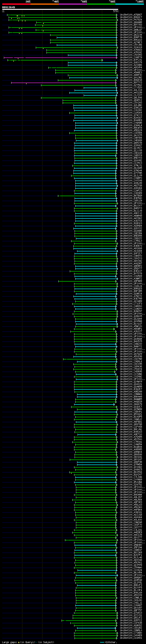Click the cyan ~100% identity legend bar
The width and height of the screenshot is (146, 644).
pyautogui.click(x=130, y=4)
